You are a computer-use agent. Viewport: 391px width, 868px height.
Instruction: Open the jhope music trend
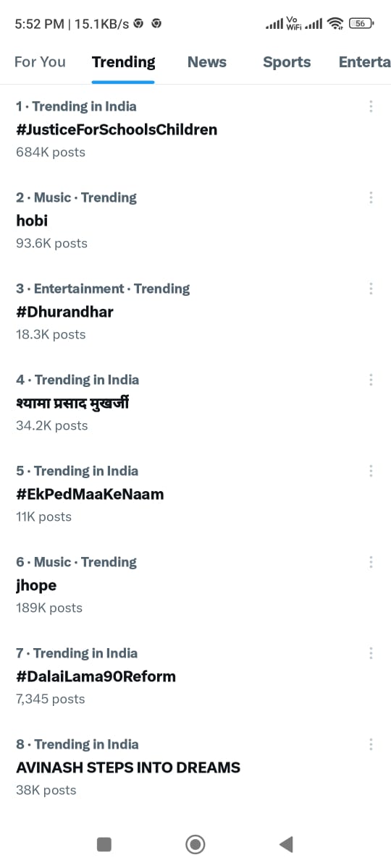coord(36,585)
